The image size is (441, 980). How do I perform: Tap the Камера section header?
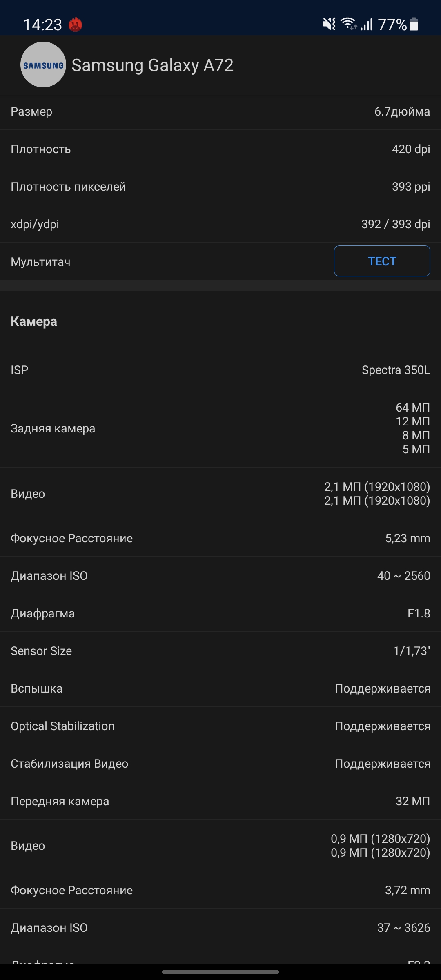click(34, 321)
